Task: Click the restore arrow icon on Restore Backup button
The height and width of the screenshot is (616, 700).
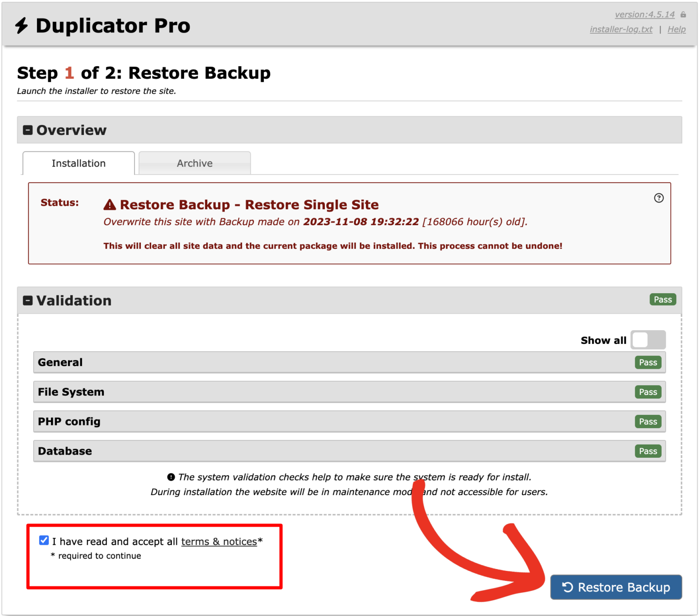Action: (567, 587)
